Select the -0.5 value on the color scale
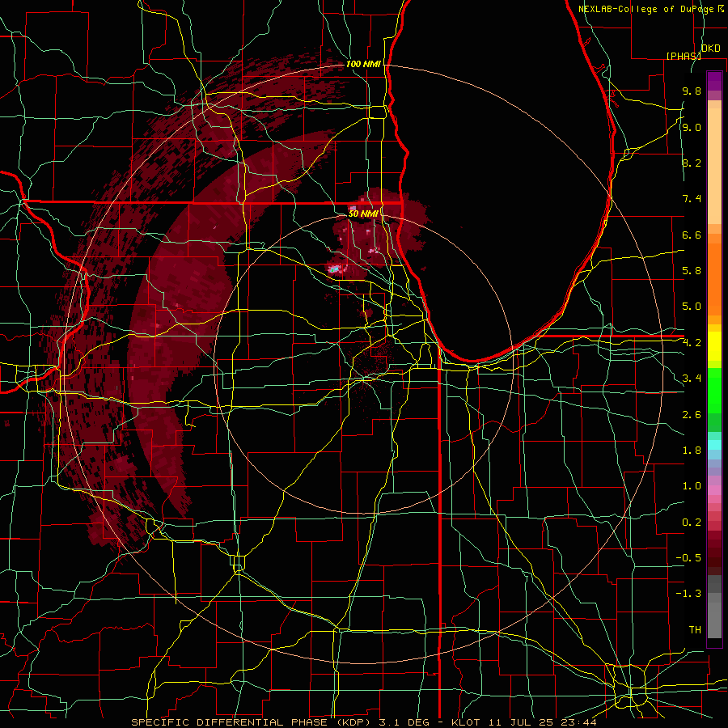The image size is (728, 728). coord(688,558)
